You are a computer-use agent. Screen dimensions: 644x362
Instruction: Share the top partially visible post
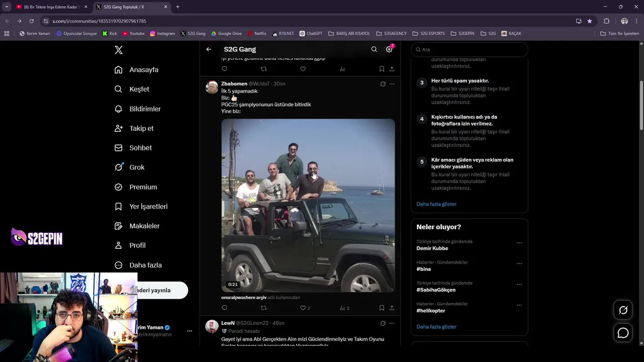pyautogui.click(x=392, y=69)
